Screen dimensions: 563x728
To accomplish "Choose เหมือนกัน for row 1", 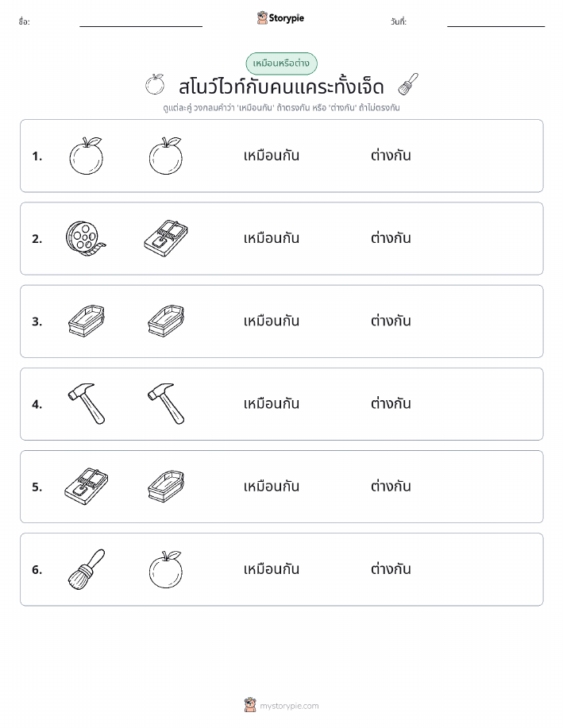I will pos(272,156).
